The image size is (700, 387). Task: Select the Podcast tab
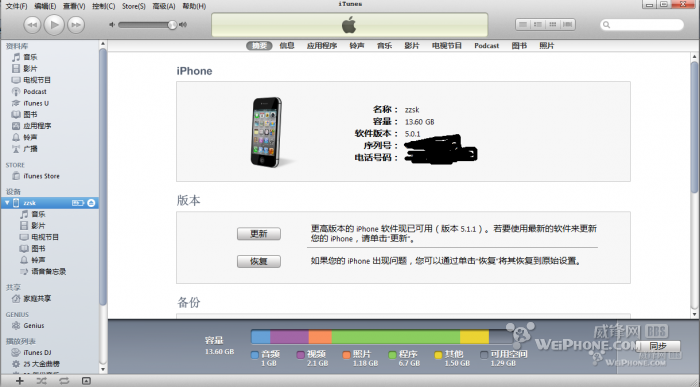point(487,46)
